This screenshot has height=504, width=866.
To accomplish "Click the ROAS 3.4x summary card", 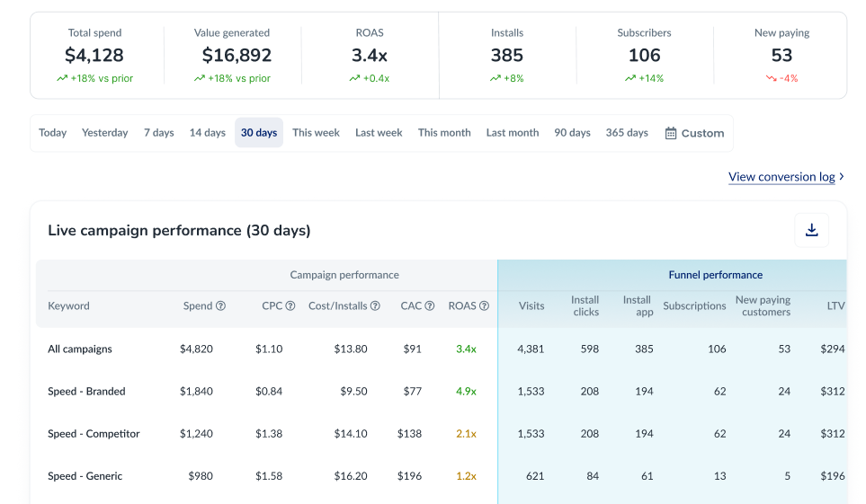I will click(x=370, y=55).
